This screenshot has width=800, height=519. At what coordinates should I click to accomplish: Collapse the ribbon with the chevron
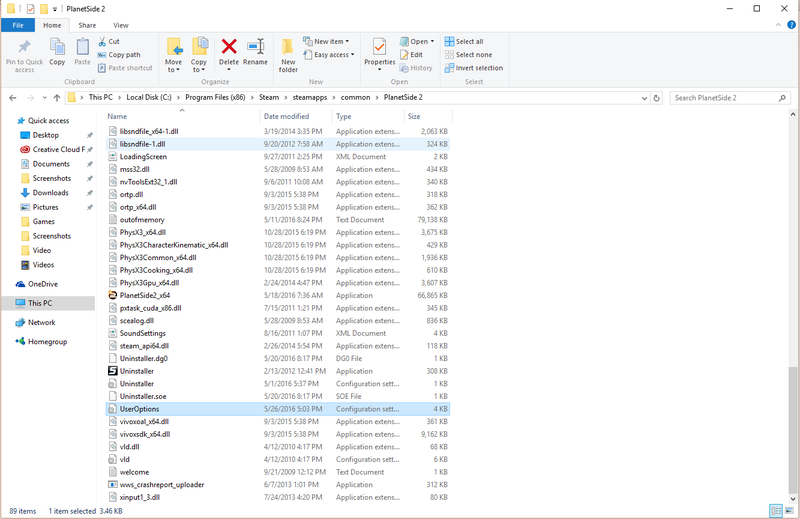coord(778,25)
